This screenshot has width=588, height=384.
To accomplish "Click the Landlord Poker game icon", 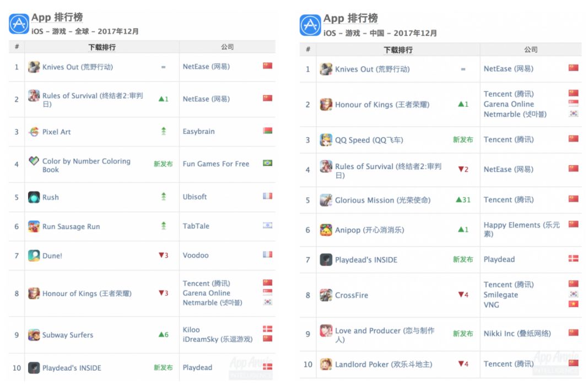I will pos(326,364).
